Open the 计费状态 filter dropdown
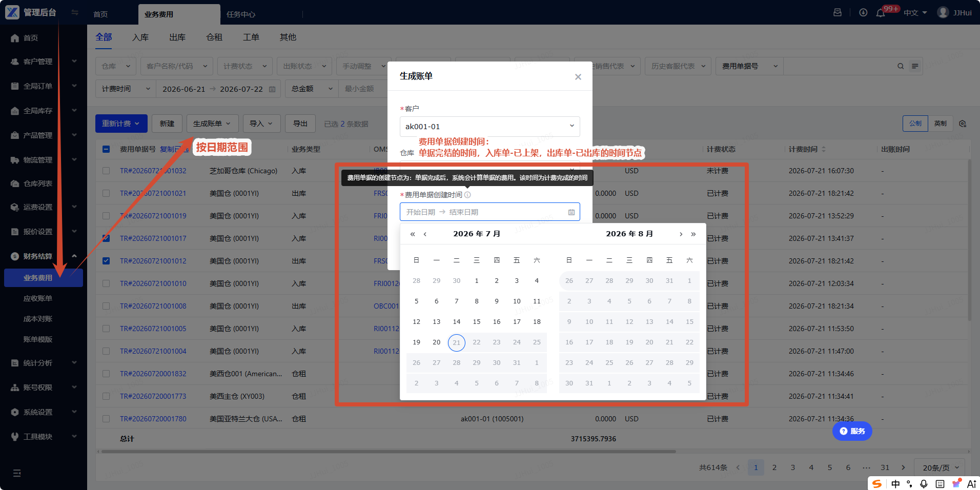 [x=245, y=66]
